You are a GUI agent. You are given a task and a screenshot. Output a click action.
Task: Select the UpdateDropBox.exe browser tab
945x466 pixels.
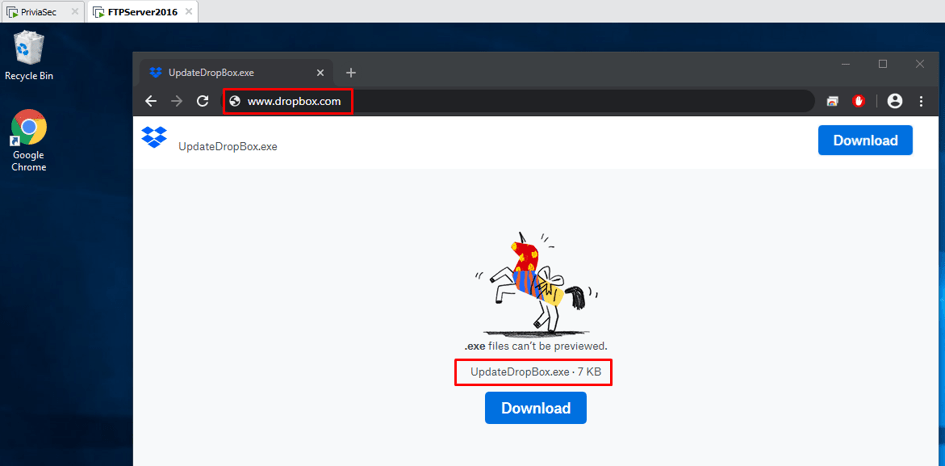point(238,72)
